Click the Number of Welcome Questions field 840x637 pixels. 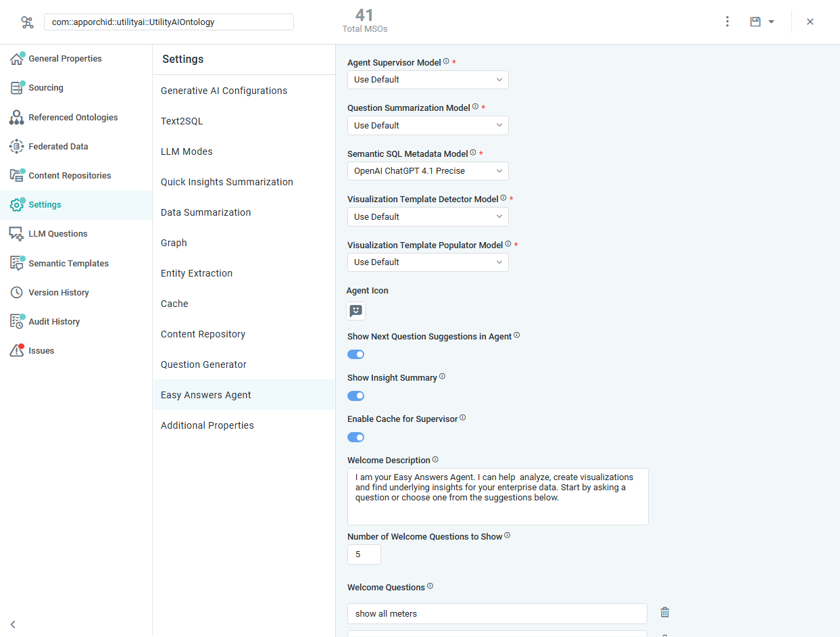point(364,555)
